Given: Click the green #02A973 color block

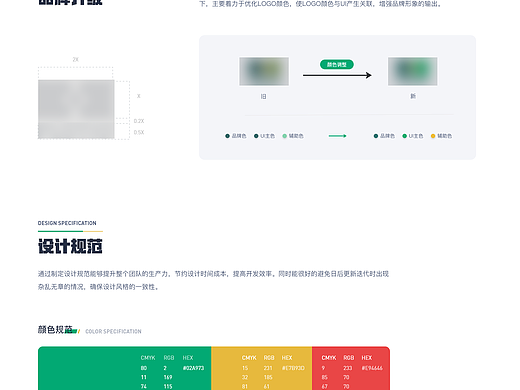Looking at the screenshot, I should tap(125, 368).
